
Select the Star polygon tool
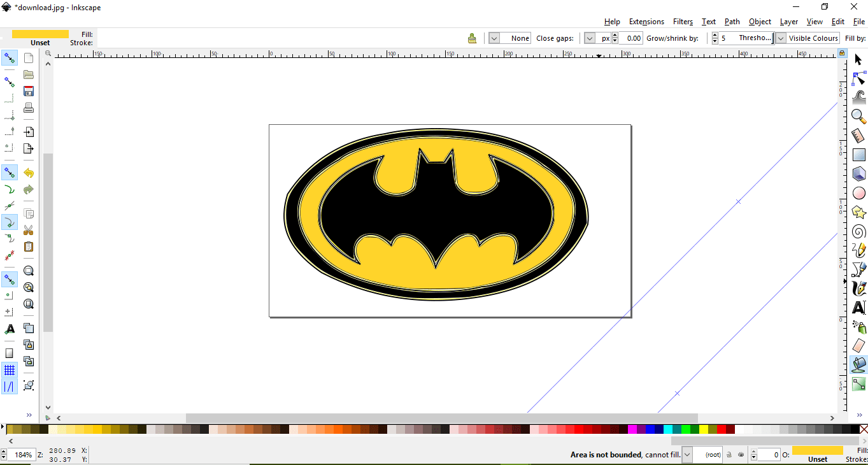(x=858, y=212)
